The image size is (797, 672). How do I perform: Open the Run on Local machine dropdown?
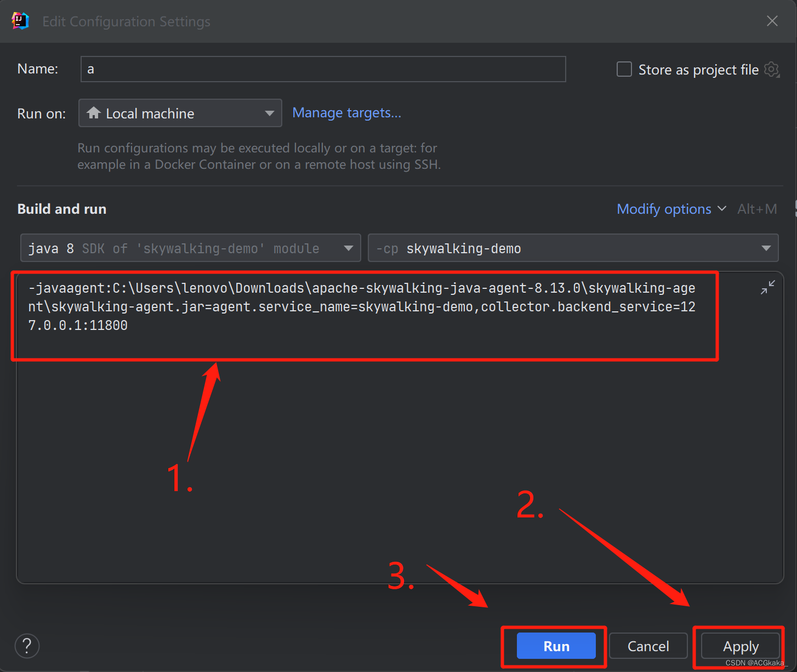pos(180,113)
